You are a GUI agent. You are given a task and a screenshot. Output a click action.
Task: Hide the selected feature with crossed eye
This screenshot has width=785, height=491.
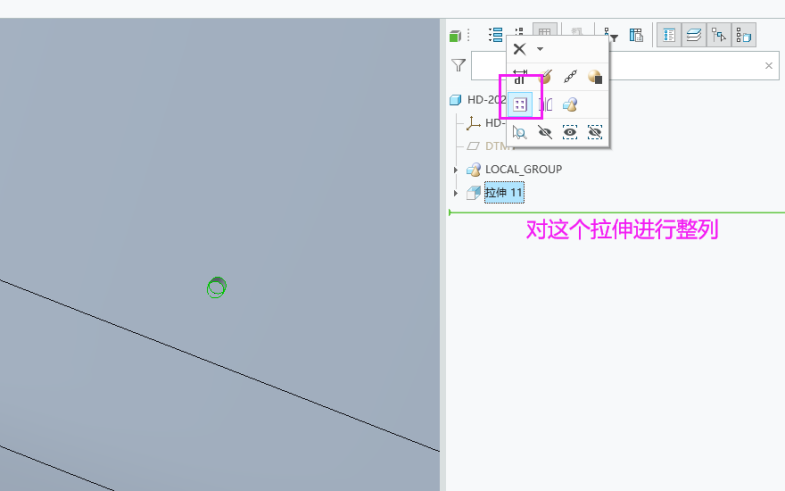545,132
